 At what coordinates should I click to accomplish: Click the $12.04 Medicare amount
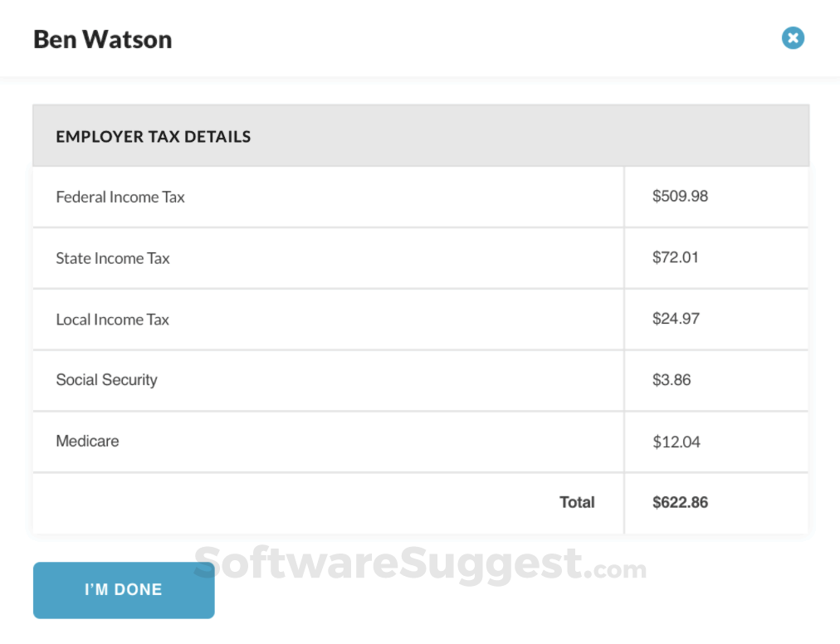point(676,442)
